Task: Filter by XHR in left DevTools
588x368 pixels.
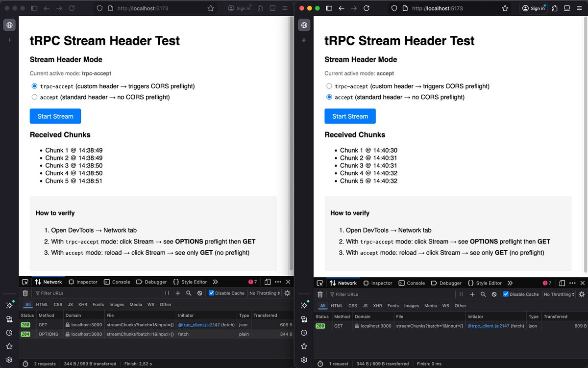Action: (83, 305)
